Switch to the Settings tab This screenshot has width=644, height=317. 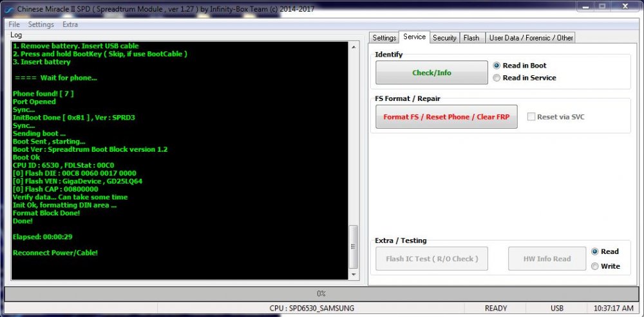coord(384,38)
